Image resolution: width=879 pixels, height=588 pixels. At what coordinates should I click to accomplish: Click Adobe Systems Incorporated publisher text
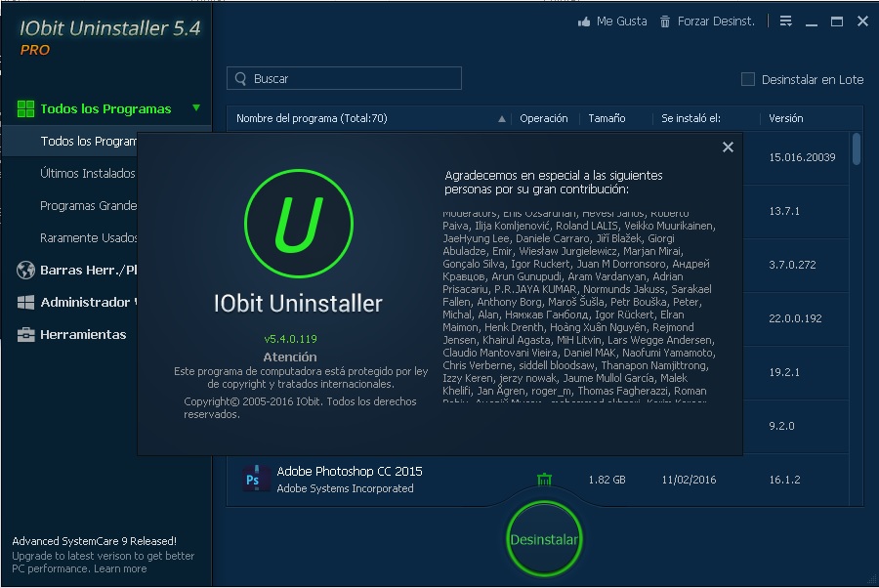click(345, 488)
